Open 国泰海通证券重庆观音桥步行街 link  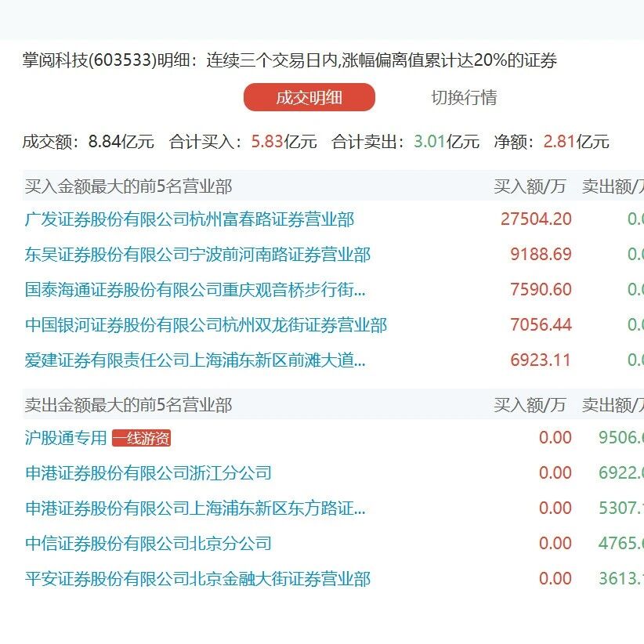tap(195, 290)
